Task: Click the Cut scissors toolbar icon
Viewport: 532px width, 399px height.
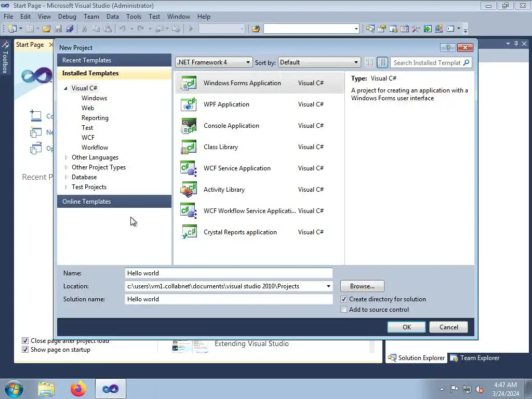Action: 85,29
